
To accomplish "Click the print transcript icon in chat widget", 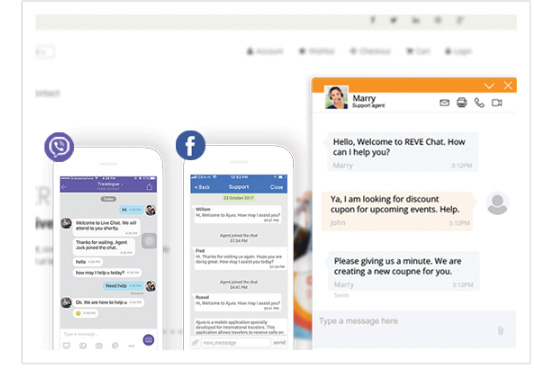I will coord(462,102).
